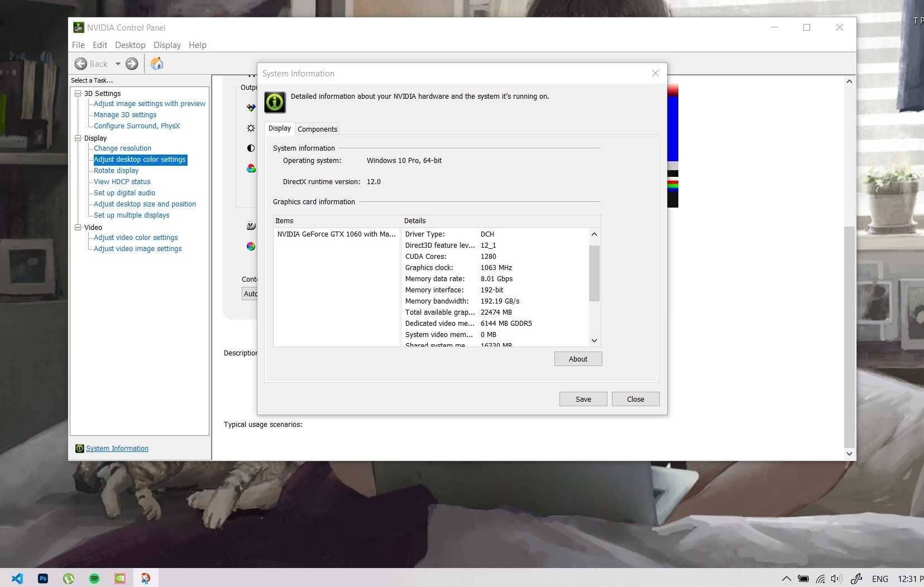Open Set up multiple displays
This screenshot has height=587, width=924.
pyautogui.click(x=132, y=215)
